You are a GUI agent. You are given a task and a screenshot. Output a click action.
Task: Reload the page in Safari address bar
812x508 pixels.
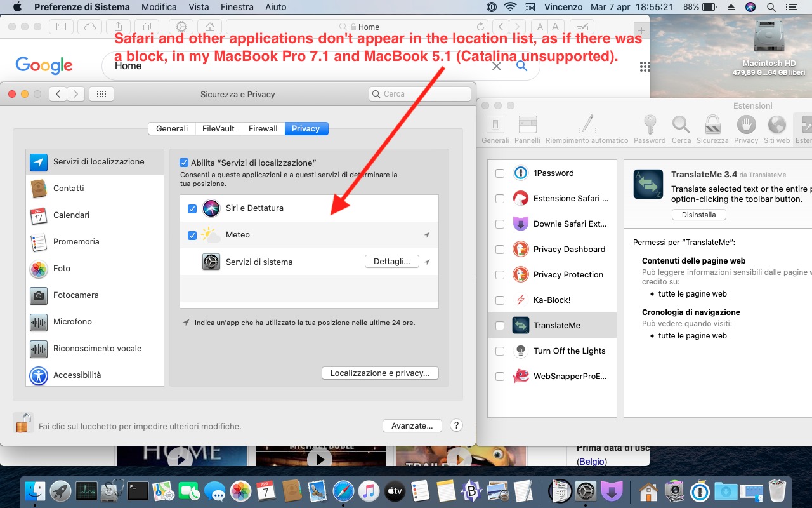coord(481,27)
